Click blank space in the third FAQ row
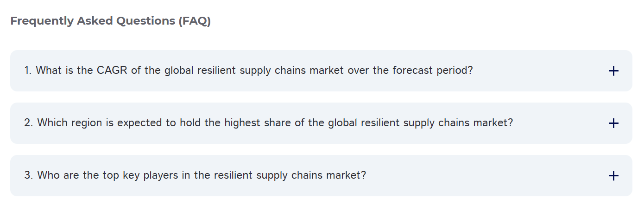 [x=486, y=176]
